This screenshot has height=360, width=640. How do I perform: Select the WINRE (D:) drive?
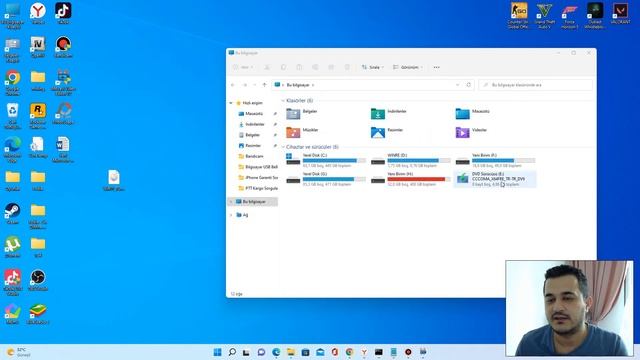[410, 160]
